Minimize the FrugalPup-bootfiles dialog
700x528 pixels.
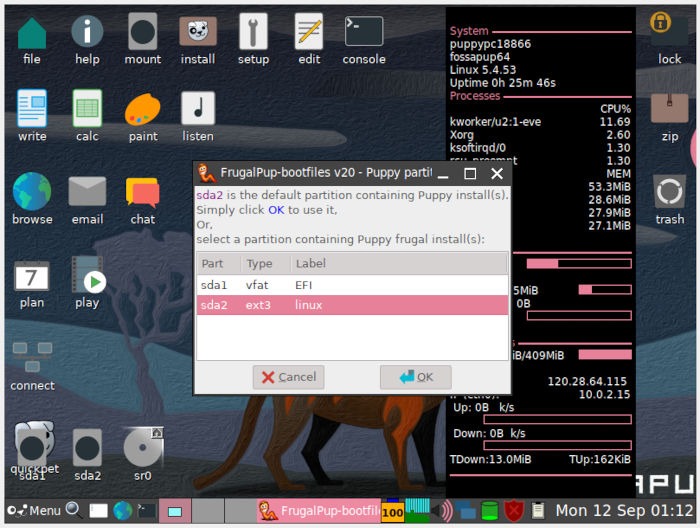pyautogui.click(x=443, y=173)
